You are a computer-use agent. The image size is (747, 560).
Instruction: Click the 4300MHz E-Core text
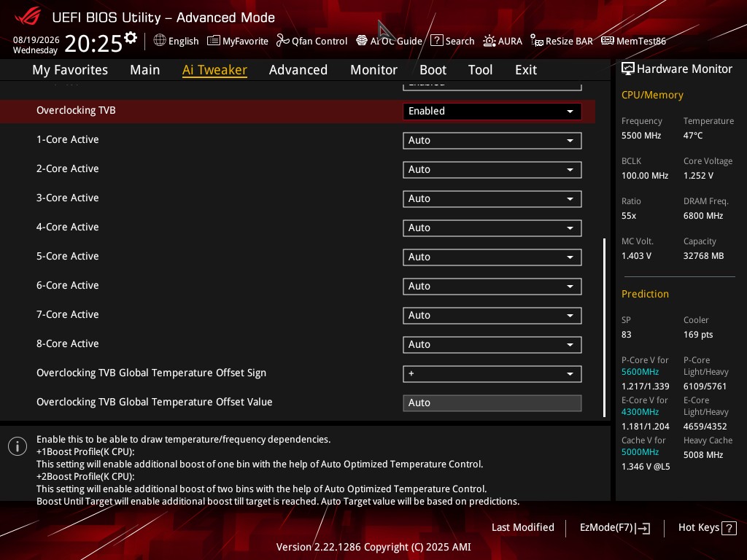pos(640,412)
